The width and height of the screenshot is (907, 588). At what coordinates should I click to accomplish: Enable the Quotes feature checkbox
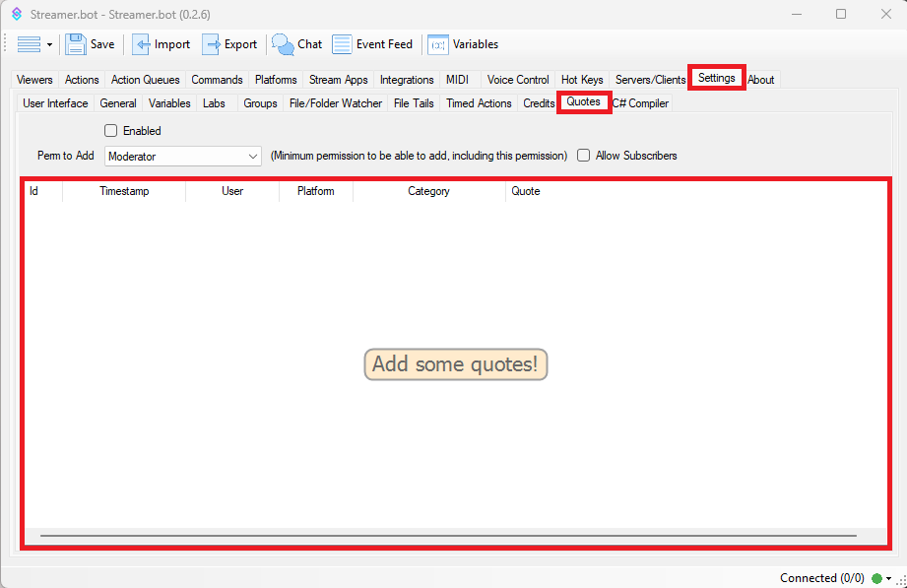111,131
